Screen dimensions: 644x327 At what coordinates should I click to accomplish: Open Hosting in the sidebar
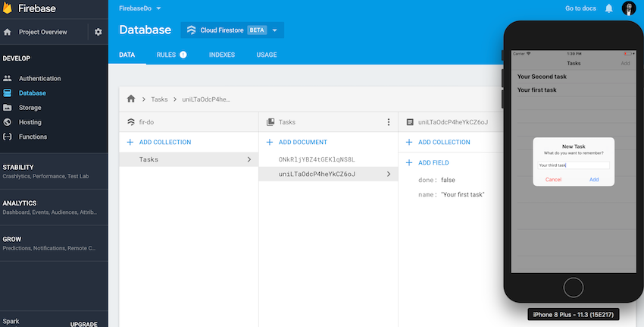tap(30, 121)
